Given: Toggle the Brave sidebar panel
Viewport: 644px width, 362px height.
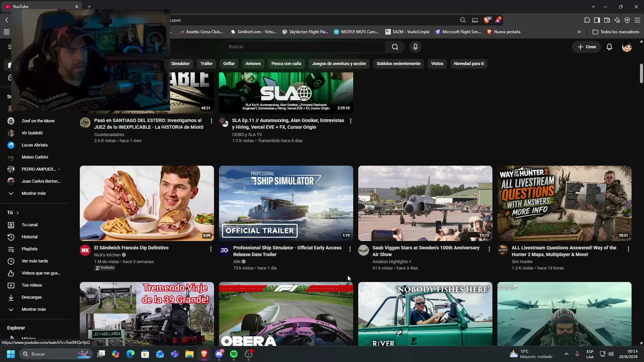Looking at the screenshot, I should point(597,20).
